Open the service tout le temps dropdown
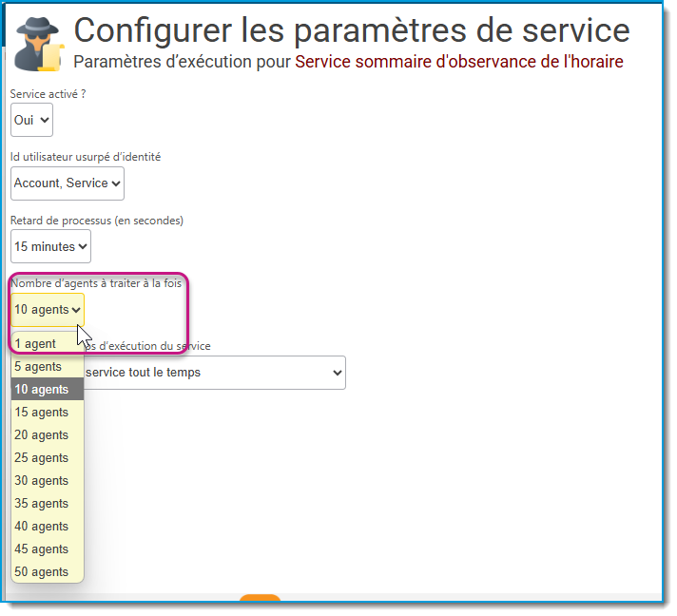677x616 pixels. (215, 373)
